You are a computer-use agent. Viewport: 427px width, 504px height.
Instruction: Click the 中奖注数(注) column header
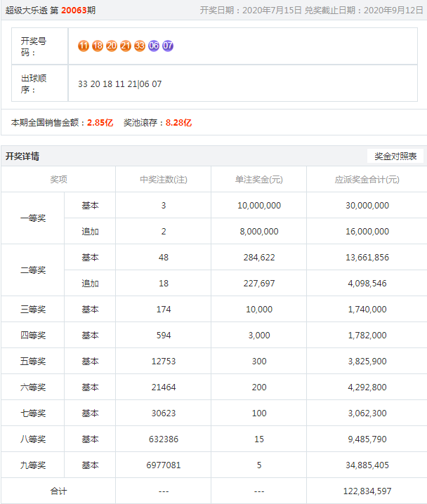pyautogui.click(x=163, y=180)
